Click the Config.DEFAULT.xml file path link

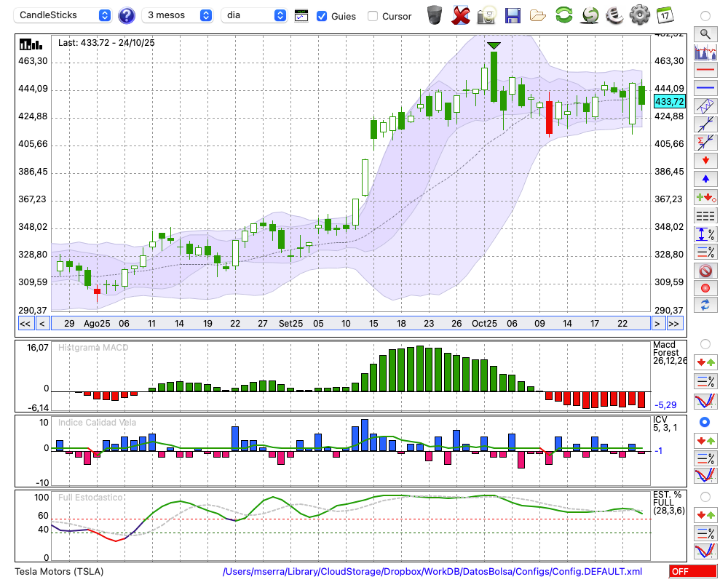click(x=432, y=572)
